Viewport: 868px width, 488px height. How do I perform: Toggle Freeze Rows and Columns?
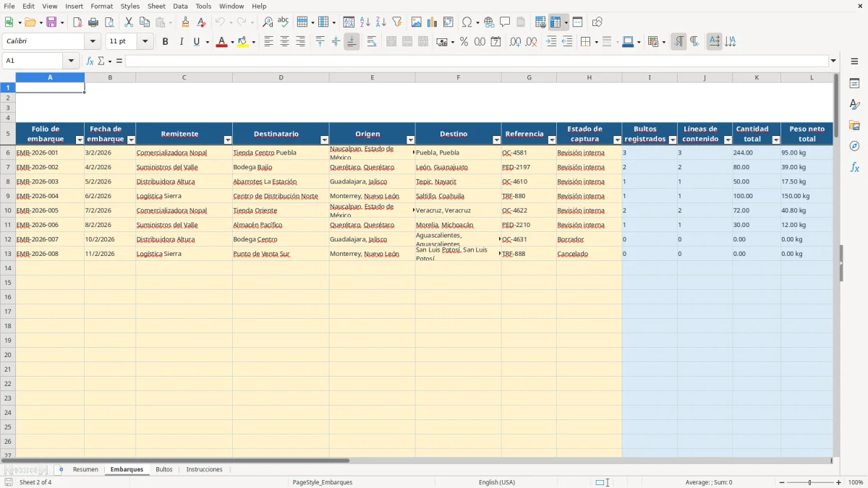(555, 22)
